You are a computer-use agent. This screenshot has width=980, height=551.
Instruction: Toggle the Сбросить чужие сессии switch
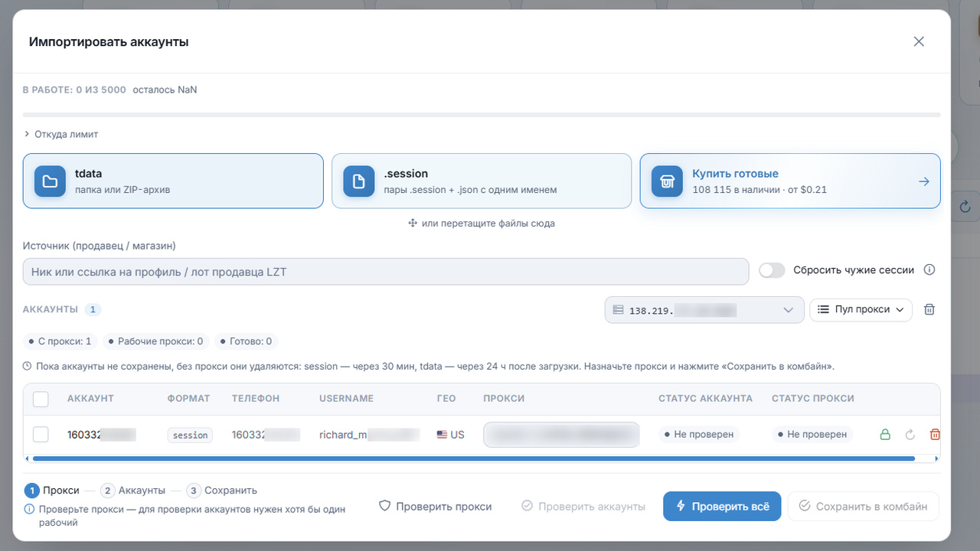(772, 270)
